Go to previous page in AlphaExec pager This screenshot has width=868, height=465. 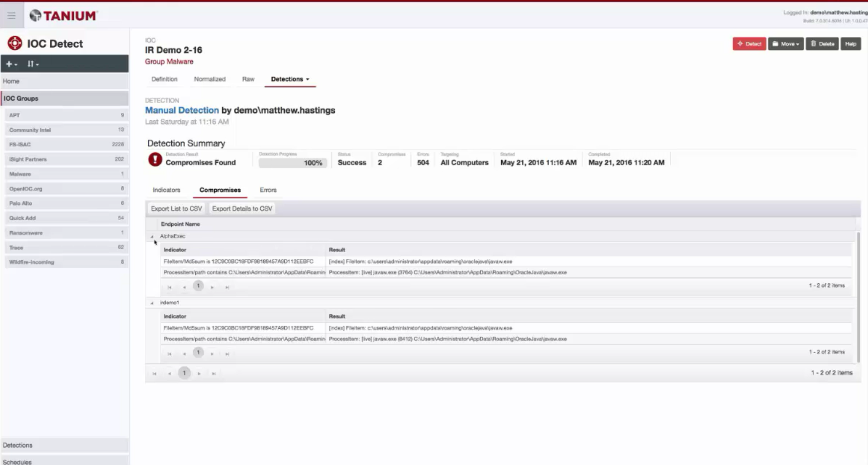184,287
